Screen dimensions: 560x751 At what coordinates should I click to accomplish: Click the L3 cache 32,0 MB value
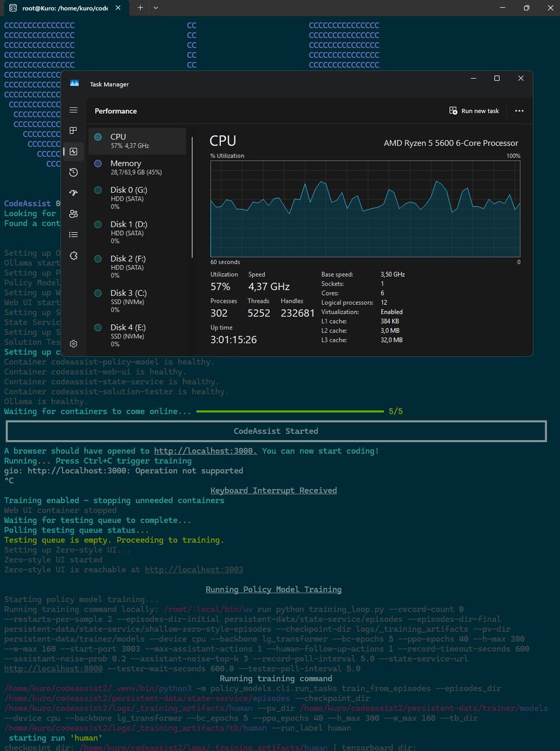(x=392, y=340)
